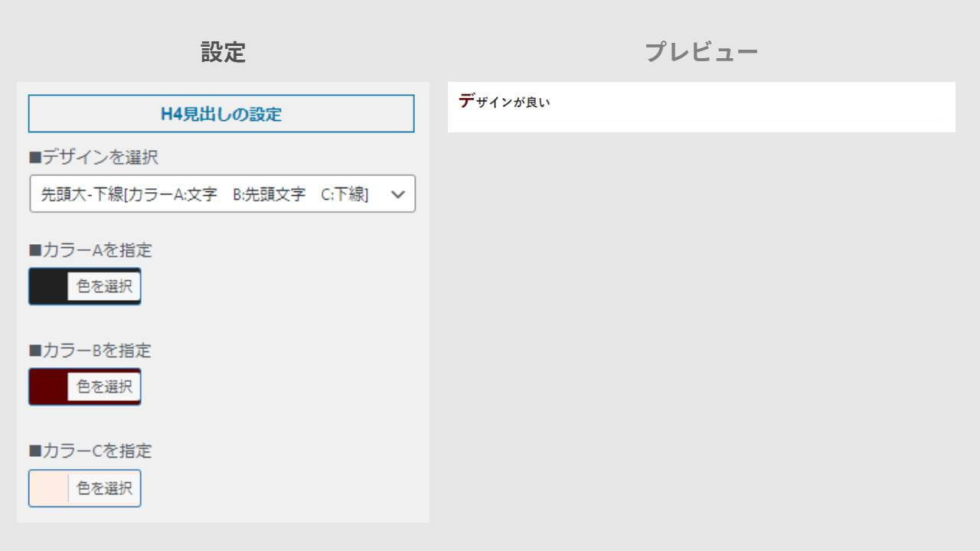Click the H4見出しの設定 header button
Screen dimensions: 980x551
point(221,114)
